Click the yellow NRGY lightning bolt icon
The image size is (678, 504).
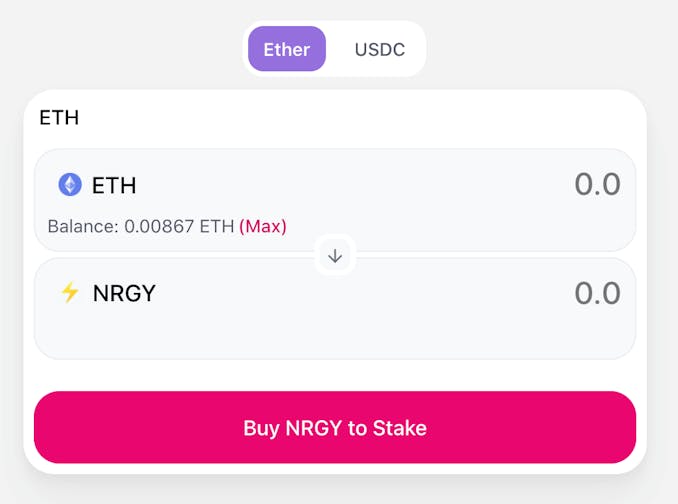click(70, 292)
